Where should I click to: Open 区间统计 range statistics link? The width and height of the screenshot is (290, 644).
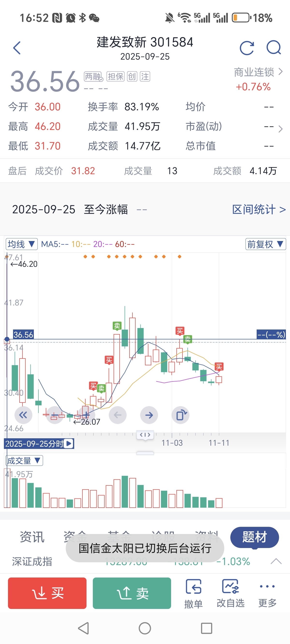click(259, 210)
